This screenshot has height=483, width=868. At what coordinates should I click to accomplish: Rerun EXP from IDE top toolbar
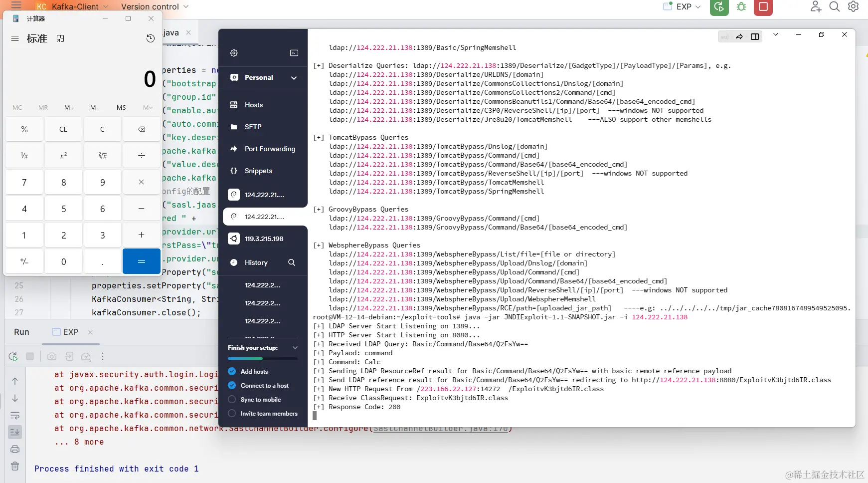719,7
